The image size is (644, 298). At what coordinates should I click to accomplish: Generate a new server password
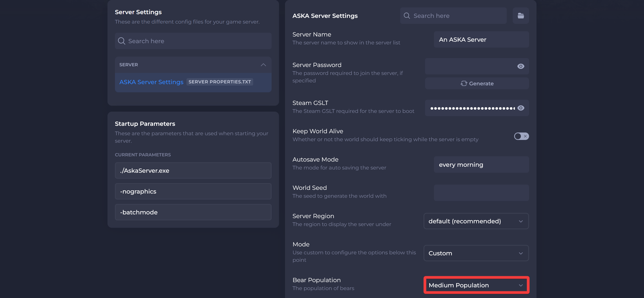pyautogui.click(x=477, y=83)
